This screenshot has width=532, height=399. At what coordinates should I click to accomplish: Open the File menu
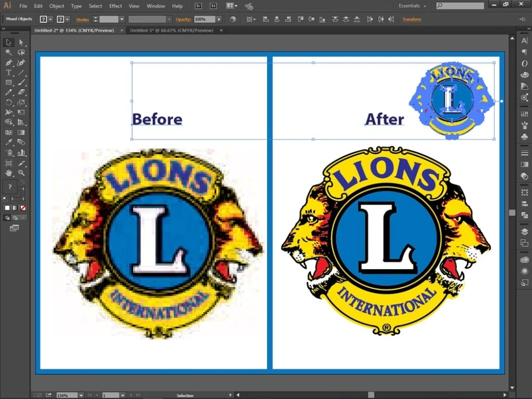pyautogui.click(x=23, y=6)
